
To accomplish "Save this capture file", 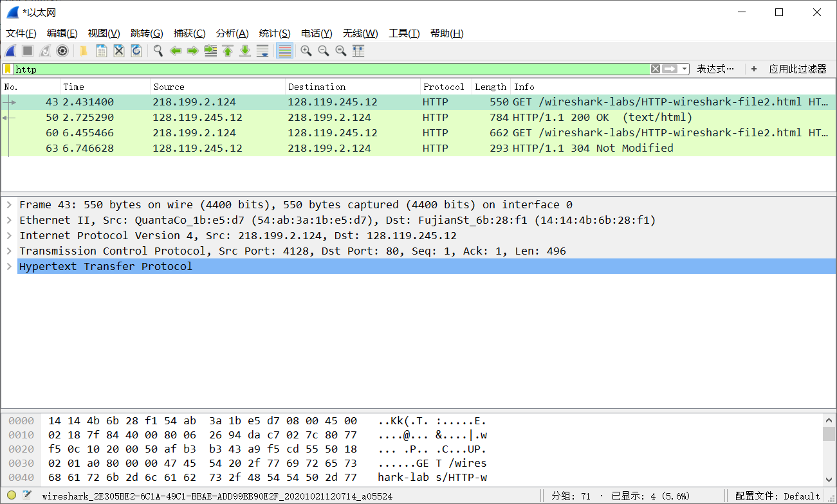I will point(102,51).
